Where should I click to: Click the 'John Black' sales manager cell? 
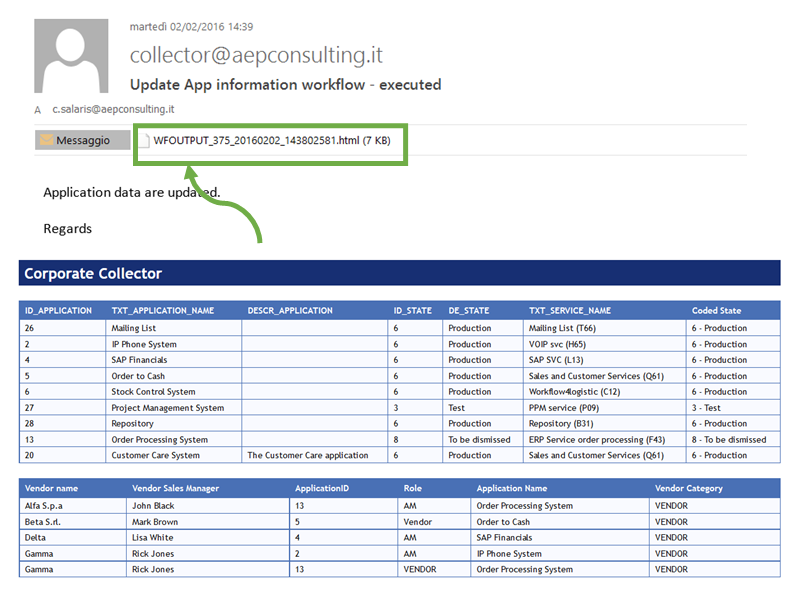[208, 506]
